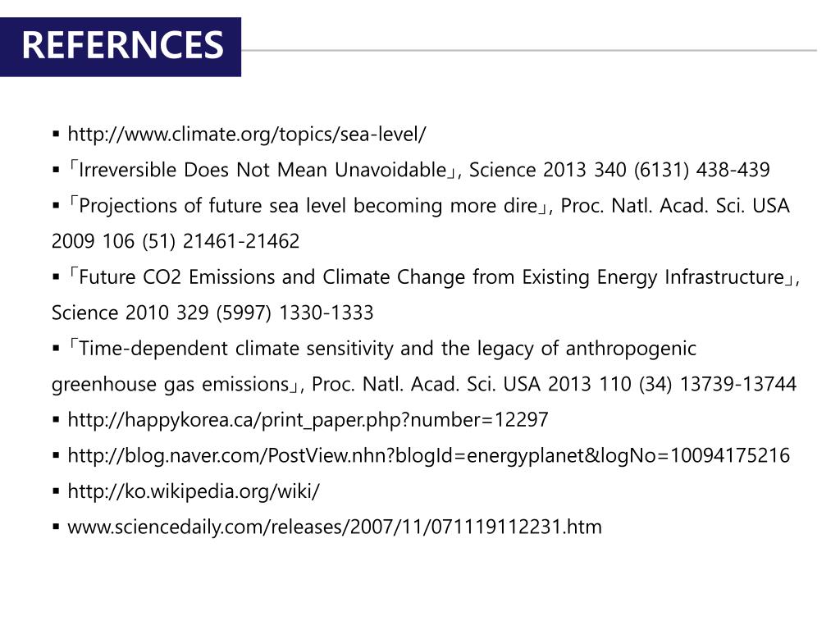The width and height of the screenshot is (840, 630).
Task: Select the REFERNCES title heading
Action: pos(123,45)
